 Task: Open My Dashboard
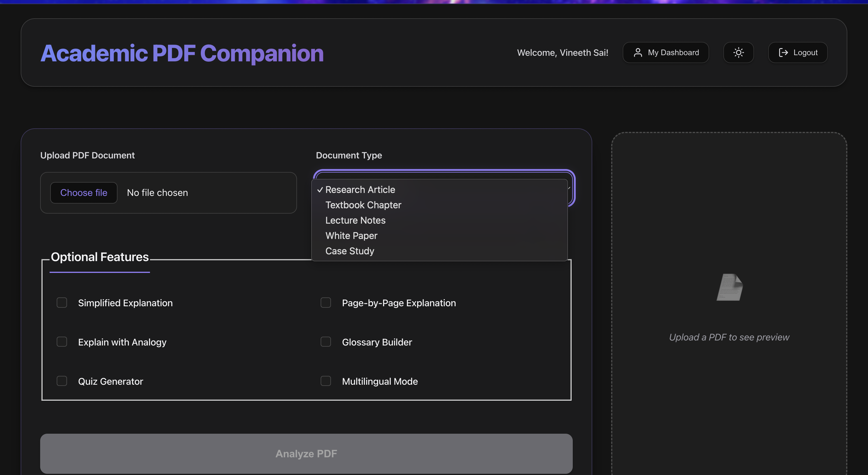(x=665, y=53)
